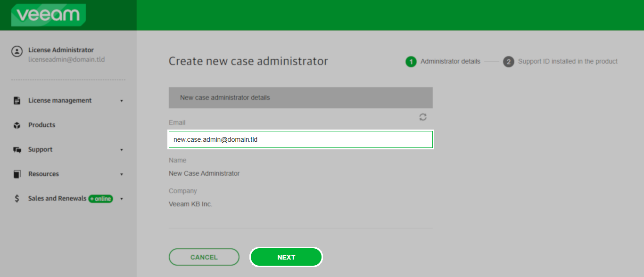644x277 pixels.
Task: Click 'Support ID installed in the product' step
Action: tap(568, 61)
